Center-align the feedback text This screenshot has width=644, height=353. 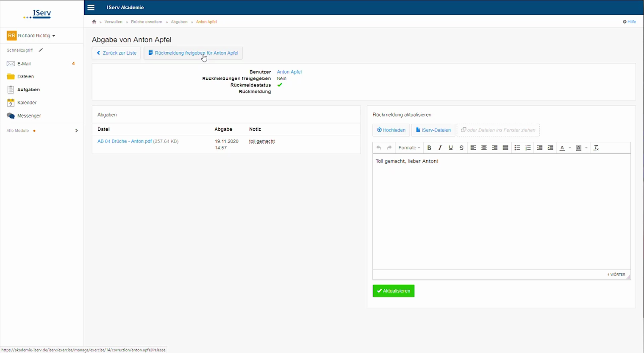484,148
